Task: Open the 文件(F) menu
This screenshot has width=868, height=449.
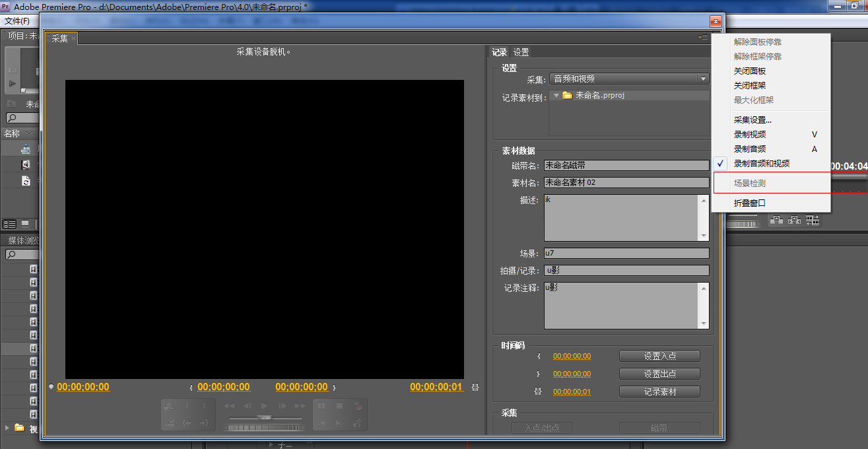Action: pos(17,21)
